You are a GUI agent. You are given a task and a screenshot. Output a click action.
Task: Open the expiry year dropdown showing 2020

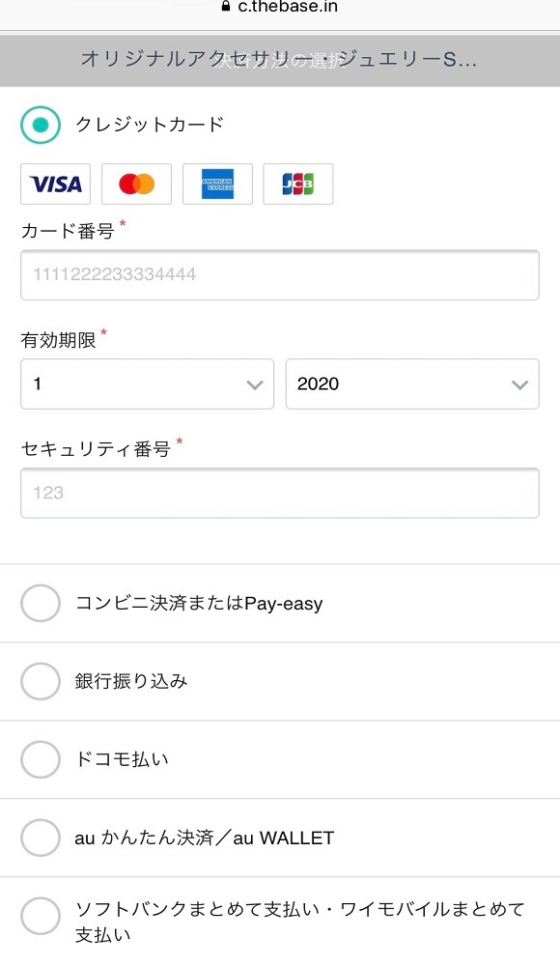412,384
